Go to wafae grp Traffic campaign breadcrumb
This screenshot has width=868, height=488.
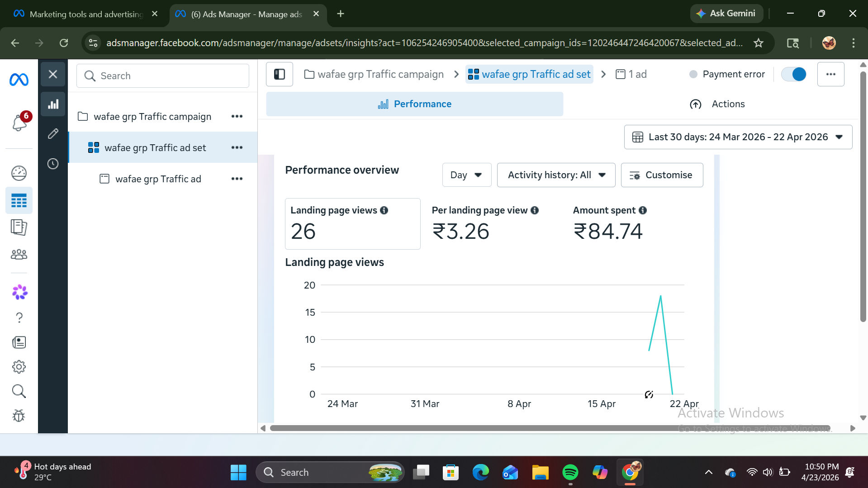click(x=374, y=74)
